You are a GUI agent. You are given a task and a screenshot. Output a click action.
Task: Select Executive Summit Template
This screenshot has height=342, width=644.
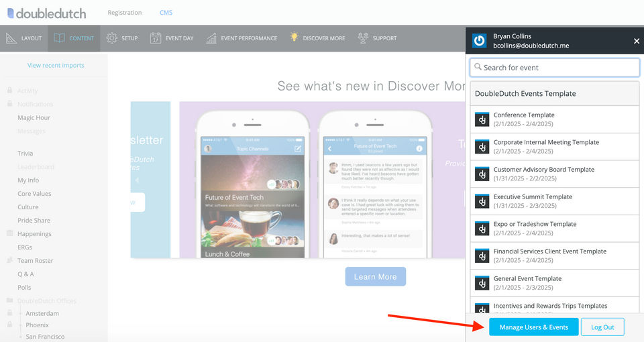555,201
